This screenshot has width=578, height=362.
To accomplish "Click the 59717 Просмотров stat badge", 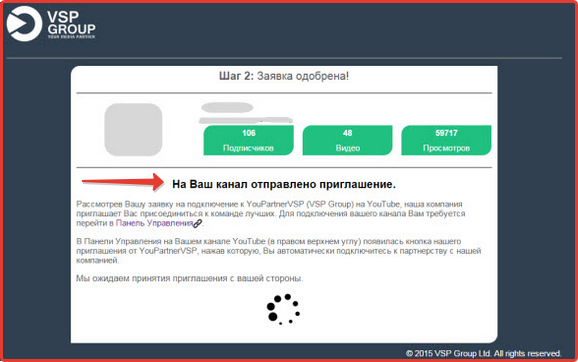I will coord(446,140).
